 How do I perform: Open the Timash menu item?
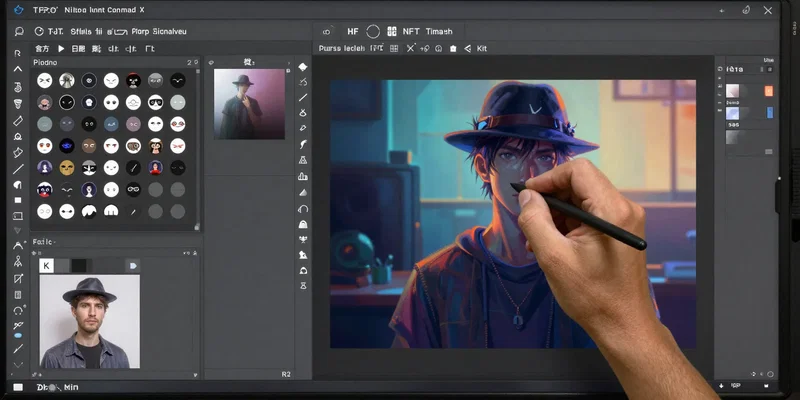pos(439,32)
